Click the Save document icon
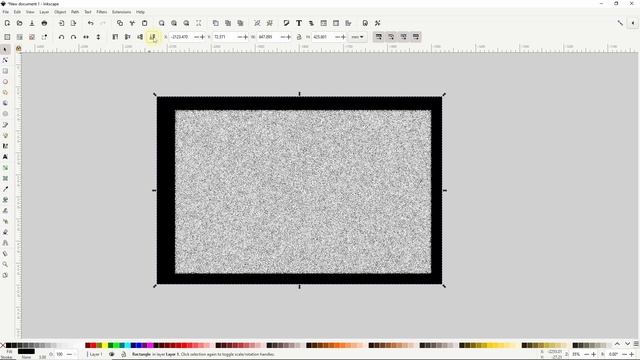 [x=32, y=23]
